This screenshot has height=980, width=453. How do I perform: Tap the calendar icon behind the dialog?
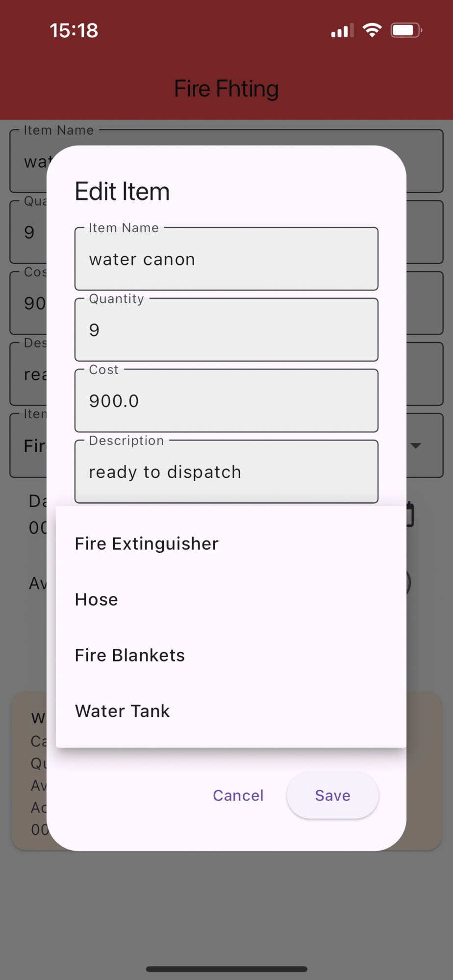(410, 514)
